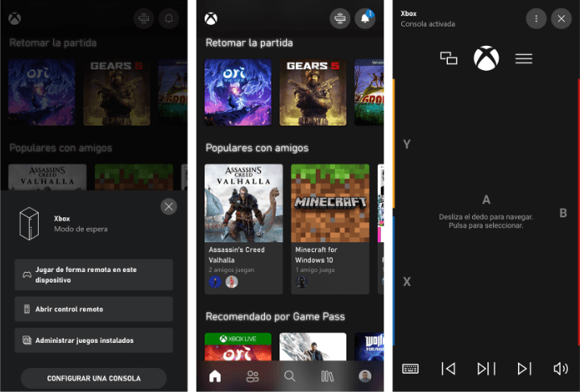Image resolution: width=580 pixels, height=392 pixels.
Task: Tap the View button icon on remote
Action: click(x=449, y=58)
